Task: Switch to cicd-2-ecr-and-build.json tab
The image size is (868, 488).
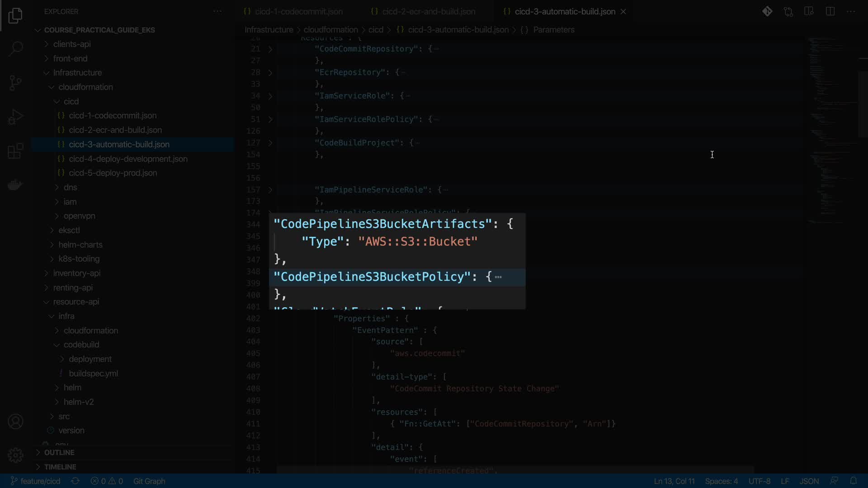Action: 428,11
